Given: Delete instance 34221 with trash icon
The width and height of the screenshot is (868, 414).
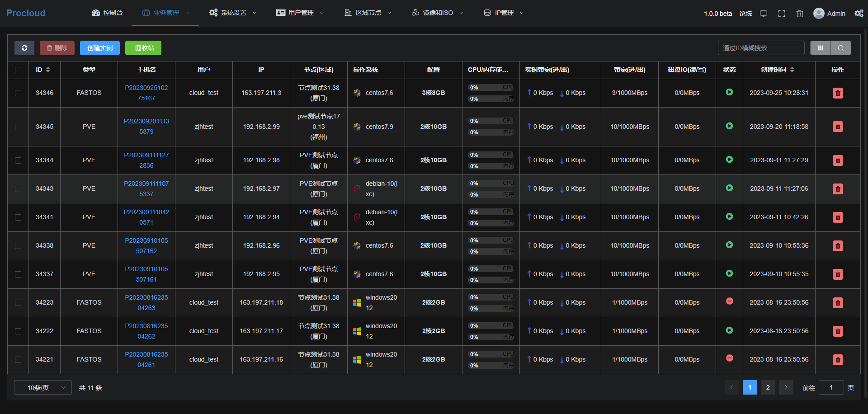Looking at the screenshot, I should (x=838, y=360).
